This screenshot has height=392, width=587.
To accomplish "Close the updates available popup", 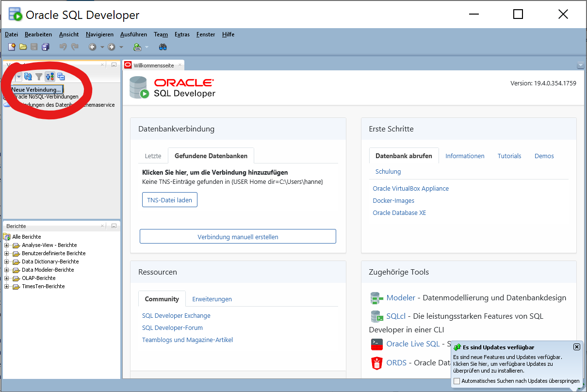I will click(576, 347).
